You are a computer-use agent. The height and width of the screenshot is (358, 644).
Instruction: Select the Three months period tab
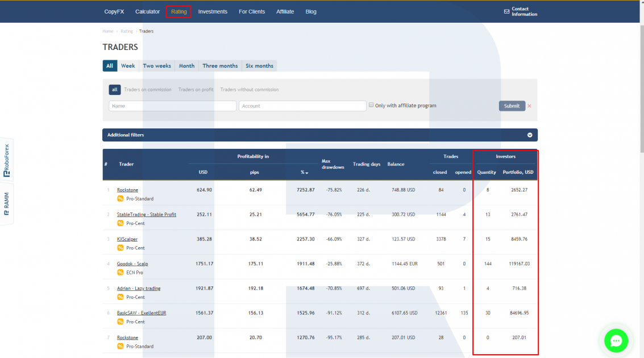220,66
